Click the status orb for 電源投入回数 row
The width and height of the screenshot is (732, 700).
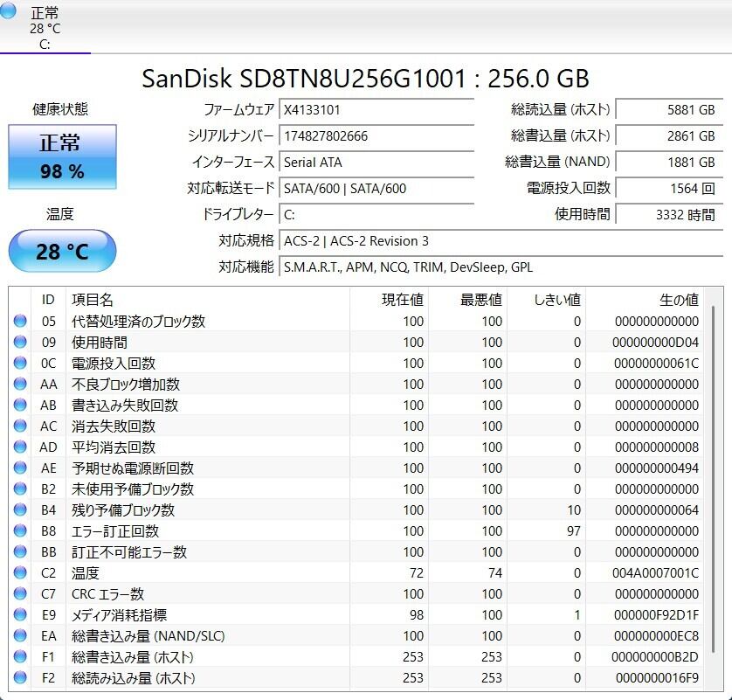coord(20,364)
